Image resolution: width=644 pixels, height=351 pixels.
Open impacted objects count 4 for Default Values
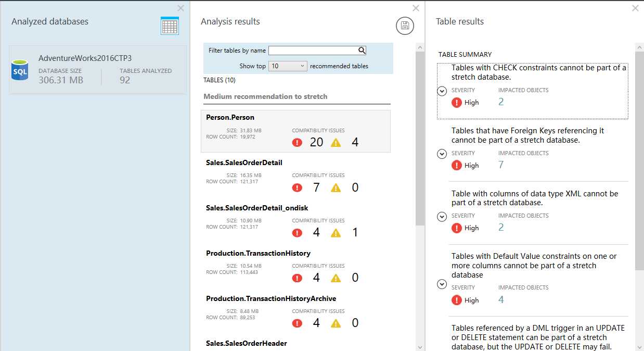(501, 300)
